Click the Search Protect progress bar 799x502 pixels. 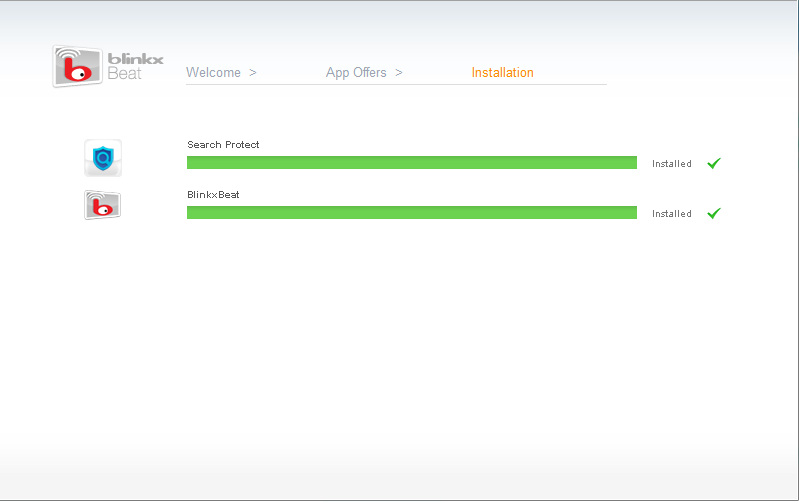[412, 163]
